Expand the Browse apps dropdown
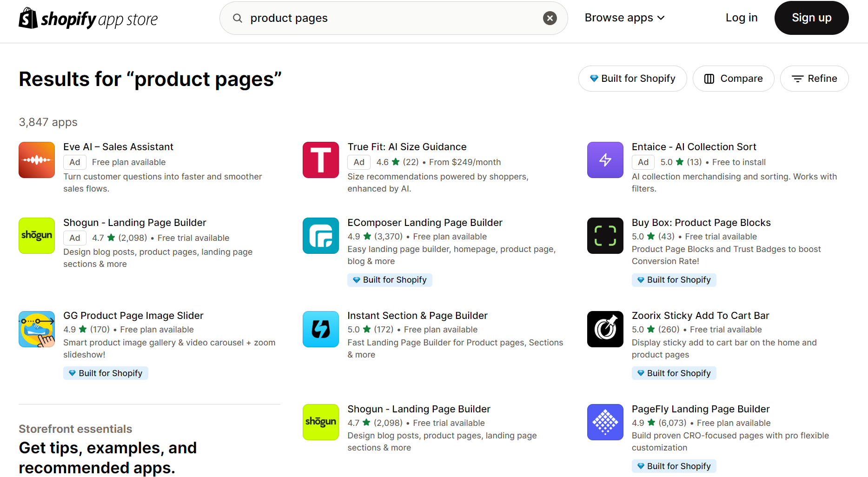The width and height of the screenshot is (868, 477). 624,18
